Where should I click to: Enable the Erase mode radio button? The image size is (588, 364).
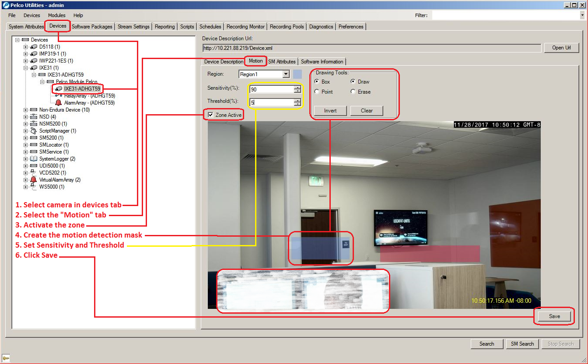[353, 91]
